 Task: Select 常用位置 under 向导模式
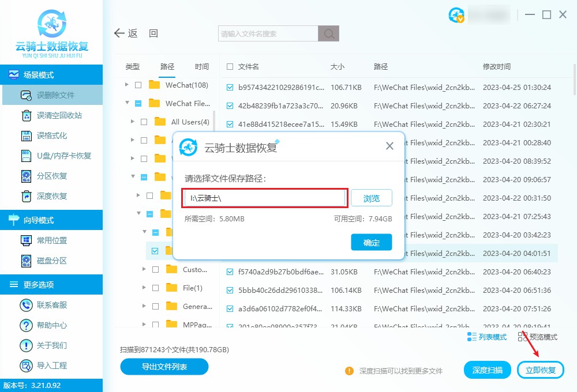pos(52,240)
